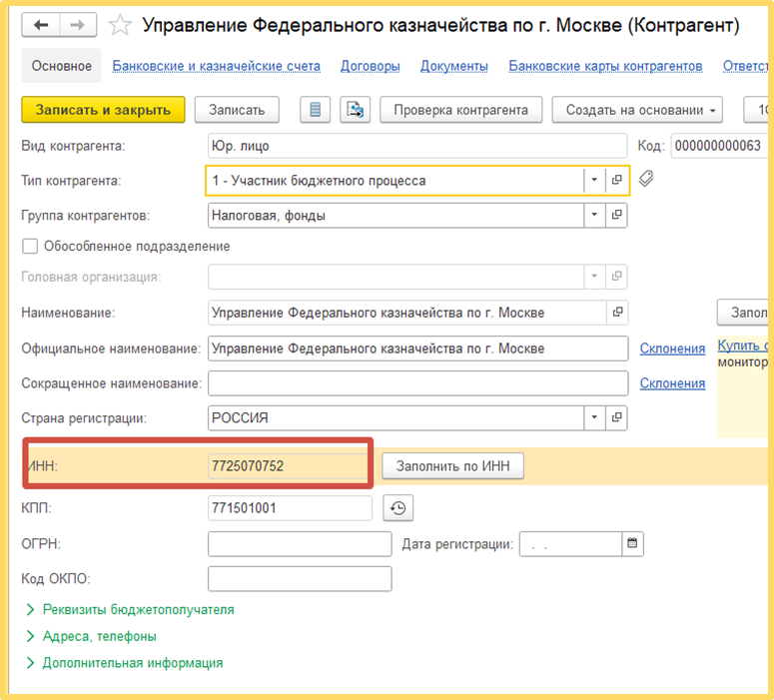Image resolution: width=774 pixels, height=700 pixels.
Task: Open the Головная организация field's open icon
Action: click(616, 277)
